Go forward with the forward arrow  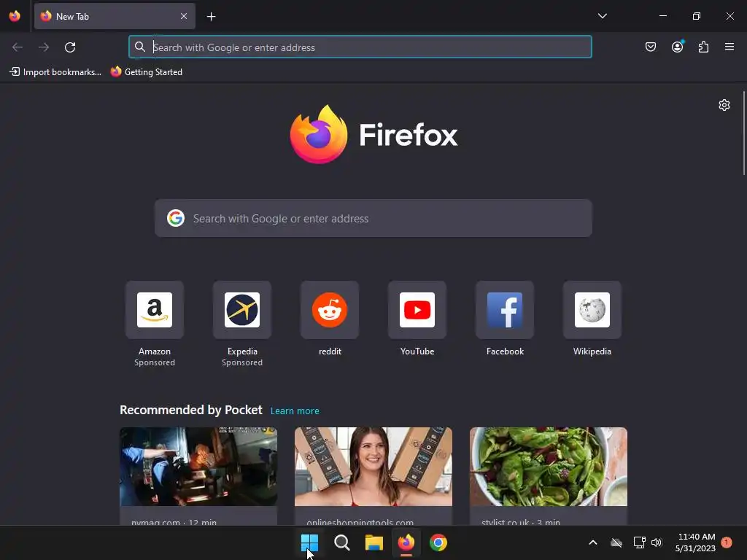44,47
